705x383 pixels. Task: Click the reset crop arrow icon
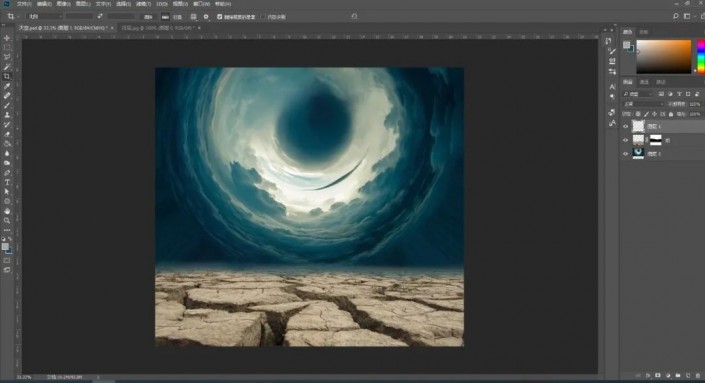pos(354,17)
